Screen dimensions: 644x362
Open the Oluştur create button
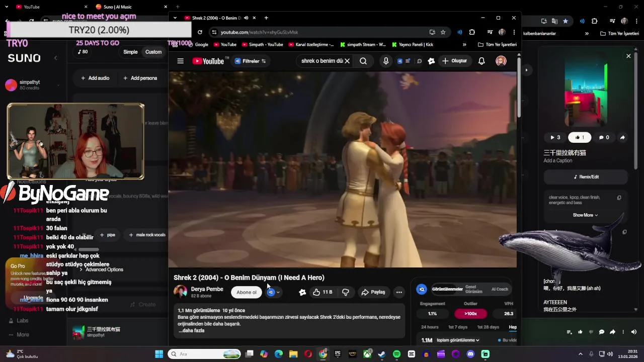click(454, 61)
